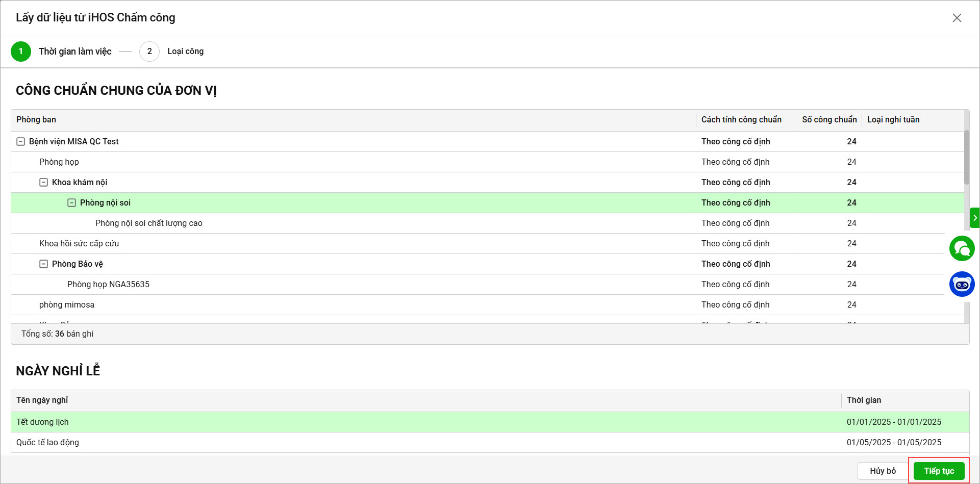The image size is (980, 484).
Task: Close the iHOS data import dialog
Action: click(x=957, y=18)
